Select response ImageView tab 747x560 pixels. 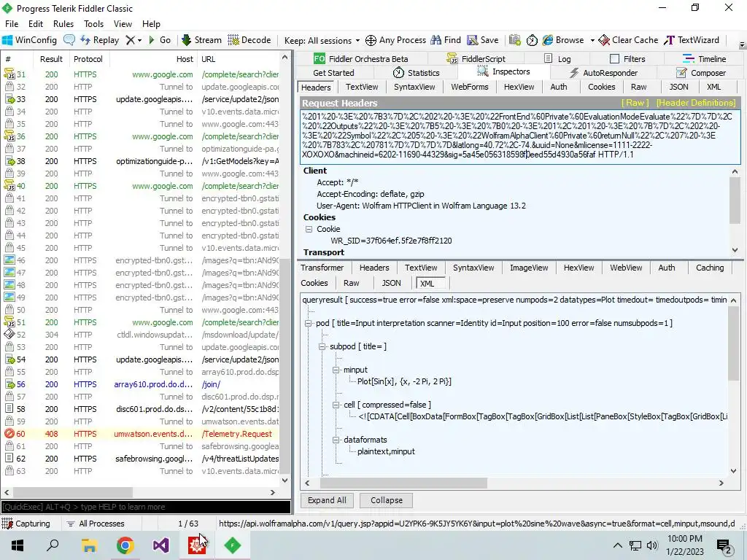[529, 268]
